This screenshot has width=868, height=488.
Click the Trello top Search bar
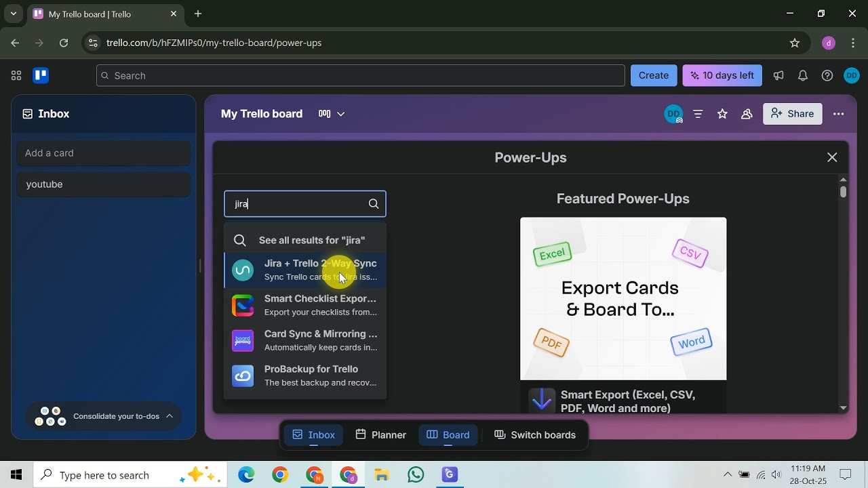click(x=361, y=75)
